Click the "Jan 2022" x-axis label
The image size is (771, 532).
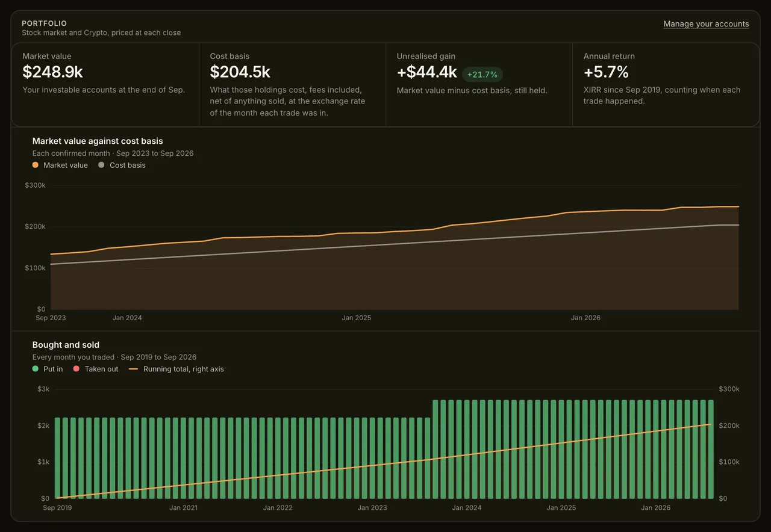click(278, 508)
